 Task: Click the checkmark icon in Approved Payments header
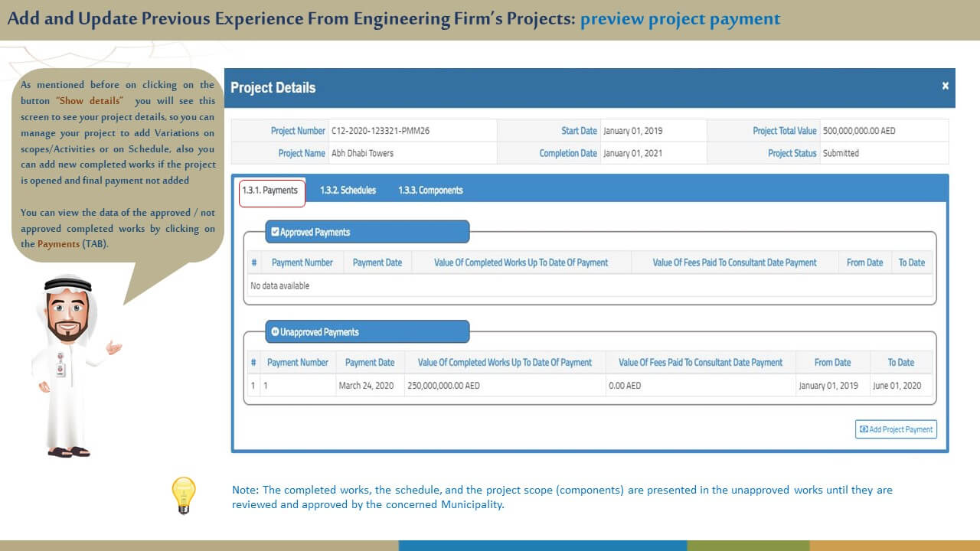[x=275, y=232]
